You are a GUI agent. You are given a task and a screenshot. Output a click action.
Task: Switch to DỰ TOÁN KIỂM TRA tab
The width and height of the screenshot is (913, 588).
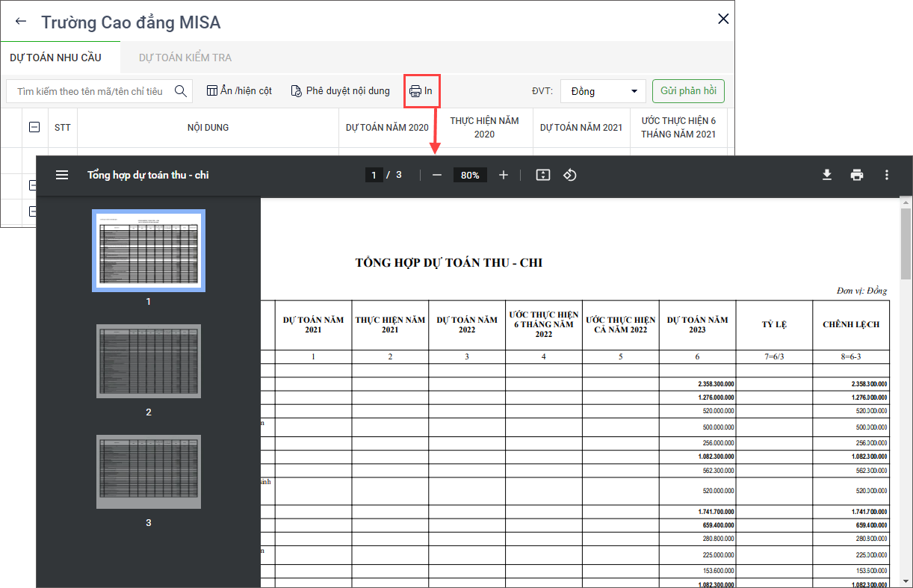click(185, 58)
